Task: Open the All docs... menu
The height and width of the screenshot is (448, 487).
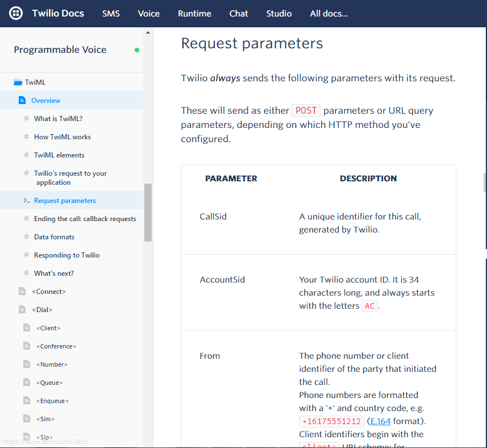Action: click(x=329, y=14)
